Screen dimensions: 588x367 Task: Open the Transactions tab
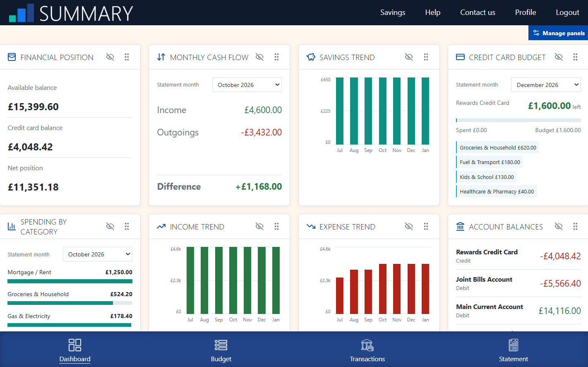pyautogui.click(x=367, y=350)
